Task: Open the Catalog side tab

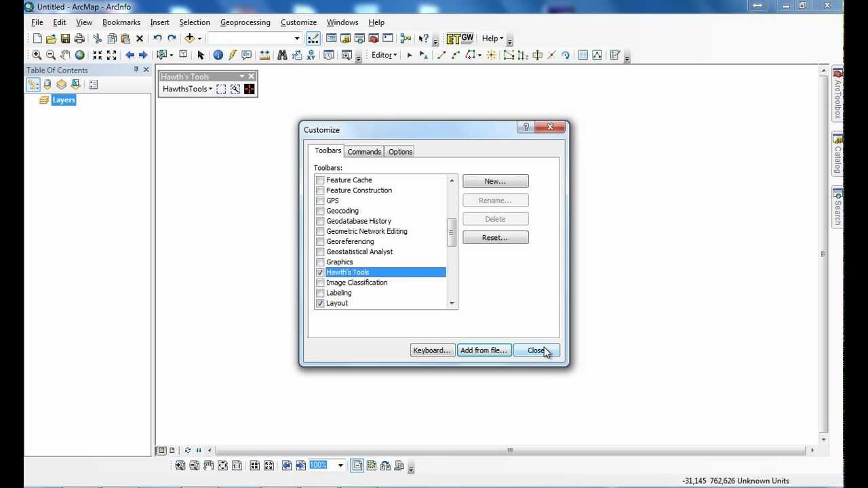Action: pos(837,155)
